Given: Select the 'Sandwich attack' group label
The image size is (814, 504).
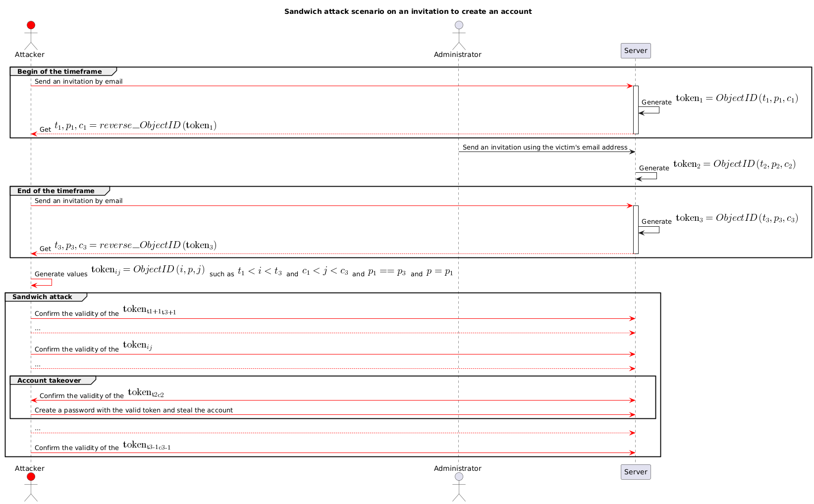Looking at the screenshot, I should coord(42,297).
